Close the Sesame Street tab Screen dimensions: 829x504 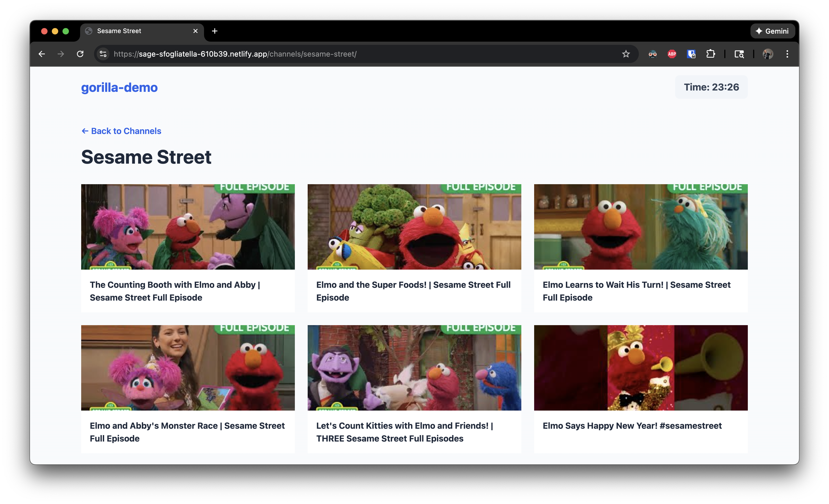[195, 31]
